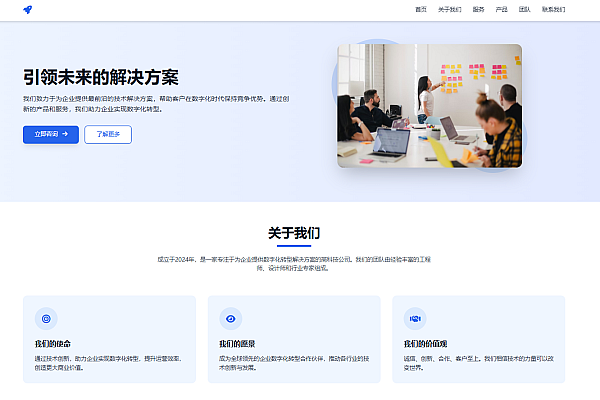Go to 关于我们 in the top navigation
600x400 pixels.
[x=450, y=10]
